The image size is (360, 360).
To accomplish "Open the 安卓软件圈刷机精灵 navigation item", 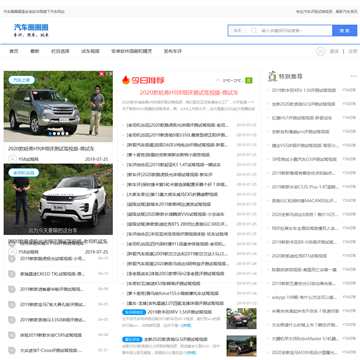I will pyautogui.click(x=132, y=51).
